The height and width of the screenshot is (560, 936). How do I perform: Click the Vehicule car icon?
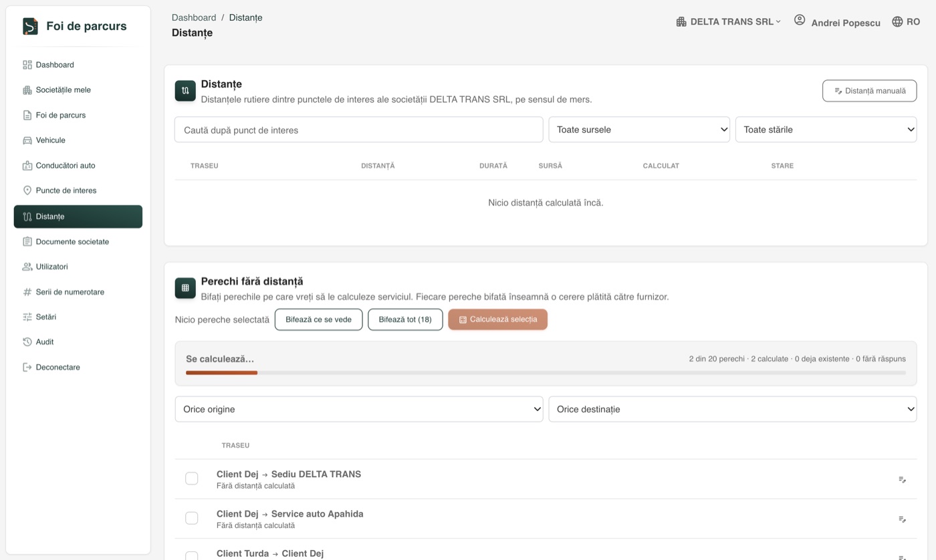pos(27,140)
